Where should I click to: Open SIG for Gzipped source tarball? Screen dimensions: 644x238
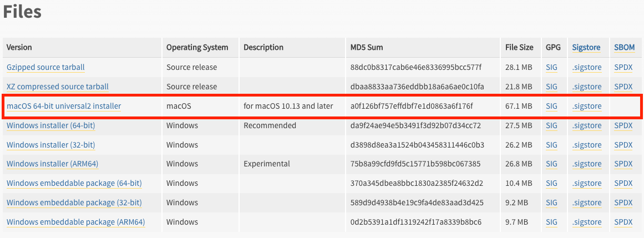(551, 67)
